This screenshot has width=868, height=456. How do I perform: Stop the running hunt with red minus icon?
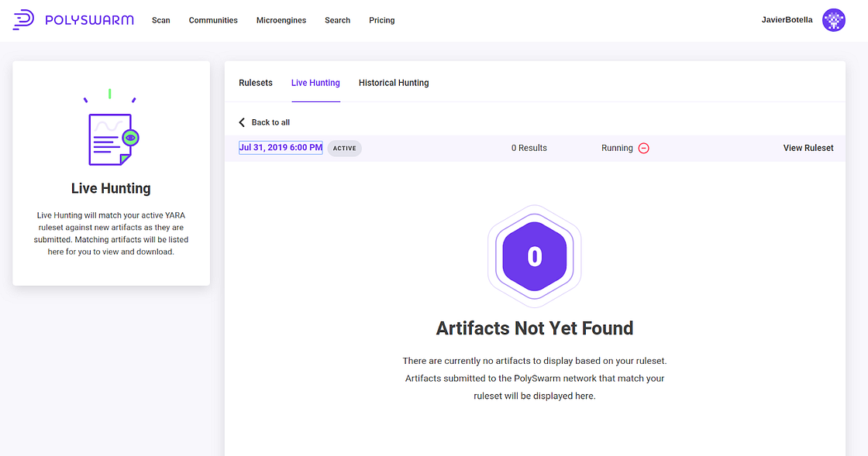coord(643,148)
